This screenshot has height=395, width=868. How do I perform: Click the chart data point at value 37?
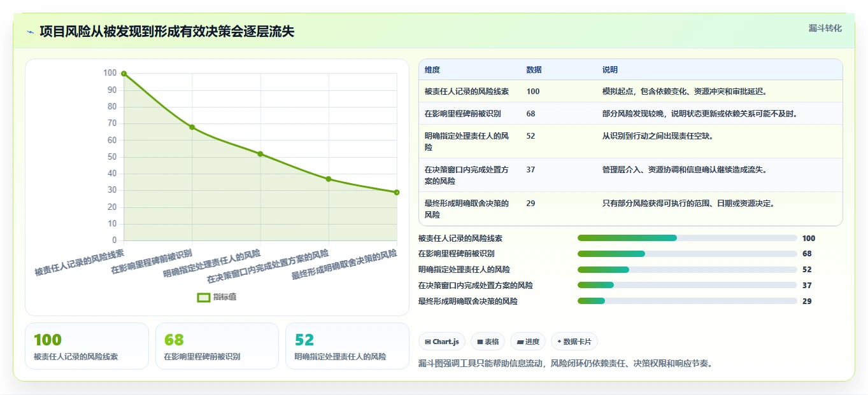click(329, 179)
